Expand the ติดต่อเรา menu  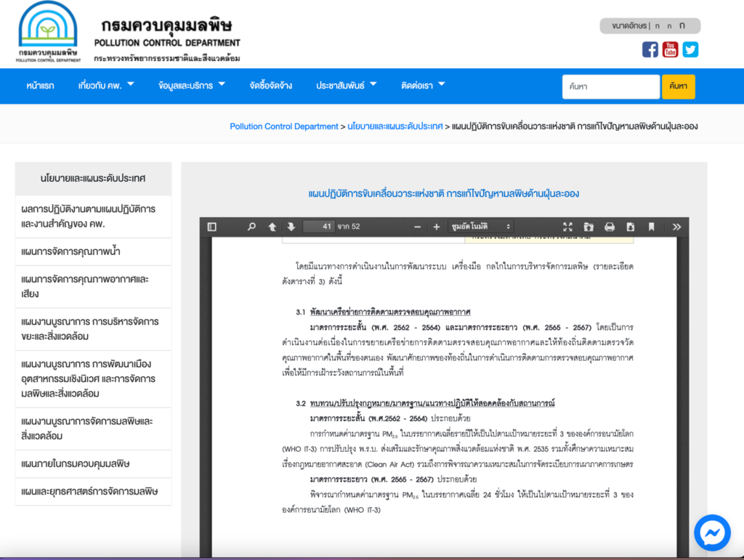click(423, 86)
